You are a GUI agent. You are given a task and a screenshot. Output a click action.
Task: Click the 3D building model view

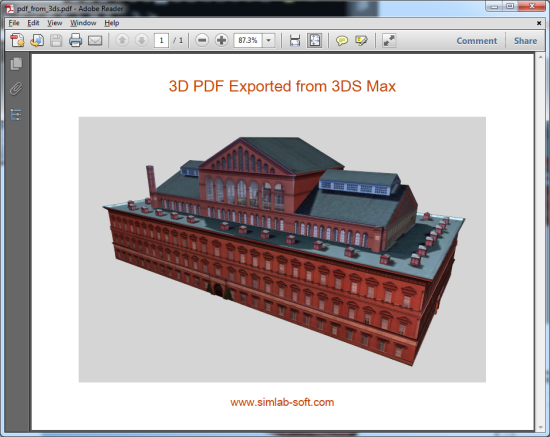coord(282,249)
